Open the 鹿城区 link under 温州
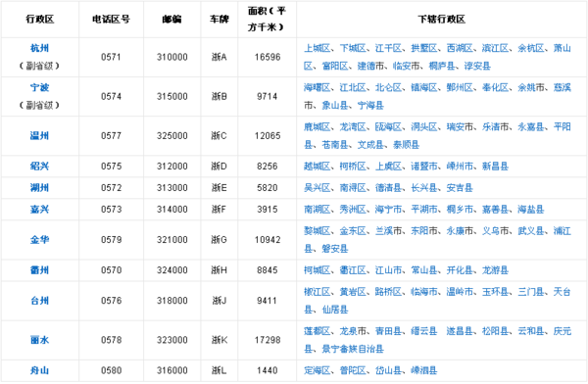Image resolution: width=588 pixels, height=384 pixels. coord(318,126)
